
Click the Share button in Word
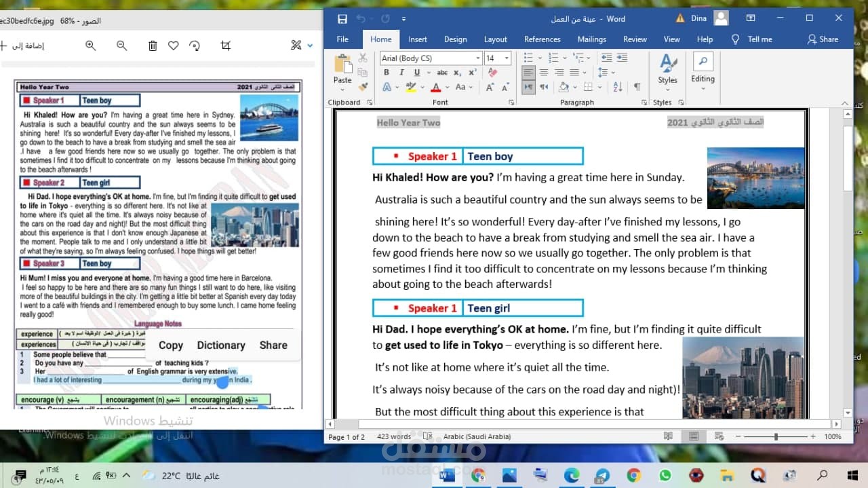point(823,39)
